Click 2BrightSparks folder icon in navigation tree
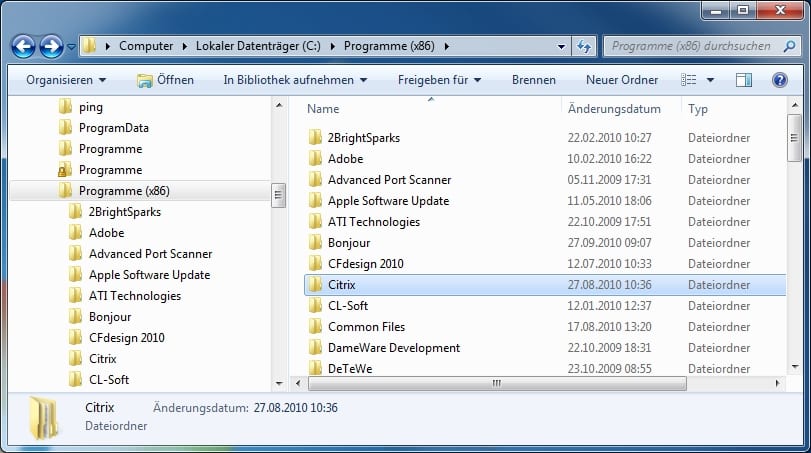Screen dimensions: 811x453 76,212
